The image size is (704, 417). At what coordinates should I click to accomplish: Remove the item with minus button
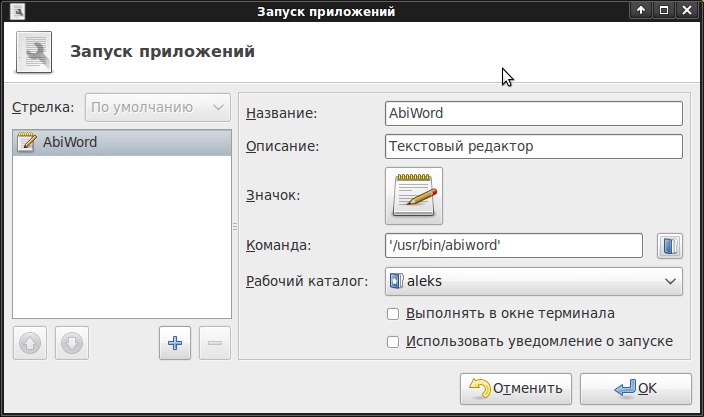(215, 343)
